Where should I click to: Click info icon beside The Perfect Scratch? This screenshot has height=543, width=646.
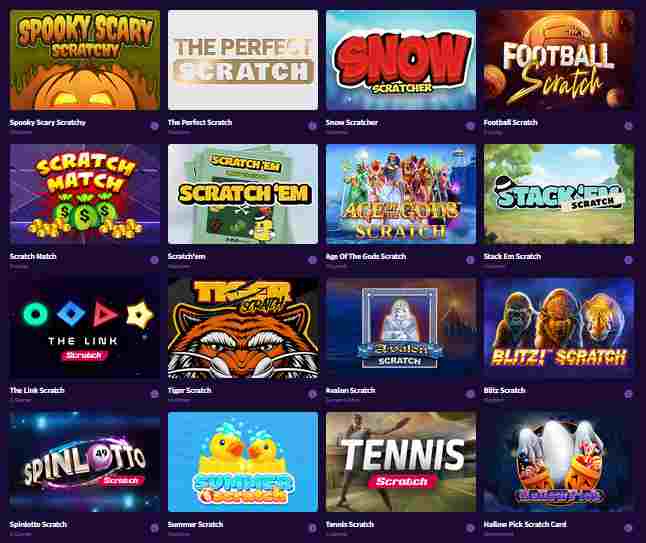click(x=312, y=126)
